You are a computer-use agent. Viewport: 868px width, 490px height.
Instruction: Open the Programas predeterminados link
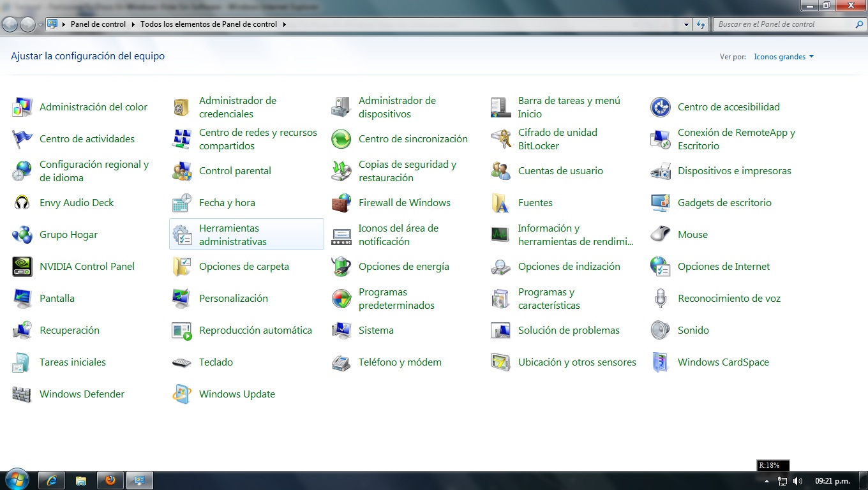(396, 299)
